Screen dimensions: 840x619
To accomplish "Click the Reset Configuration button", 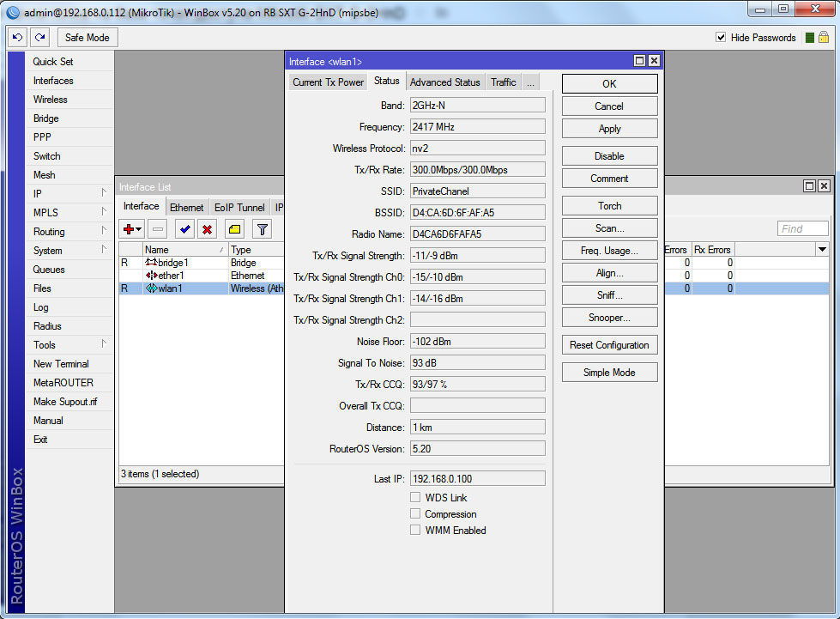I will click(609, 345).
